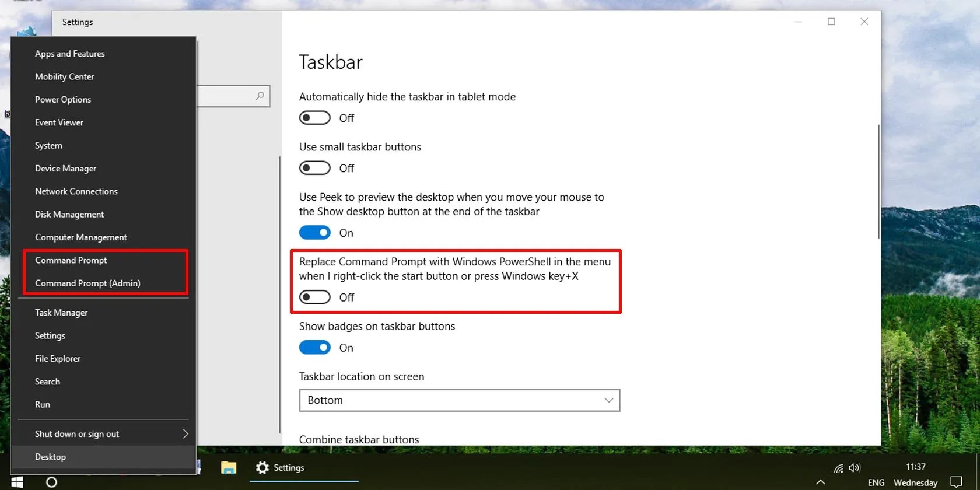
Task: Minimize the Settings window
Action: (799, 22)
